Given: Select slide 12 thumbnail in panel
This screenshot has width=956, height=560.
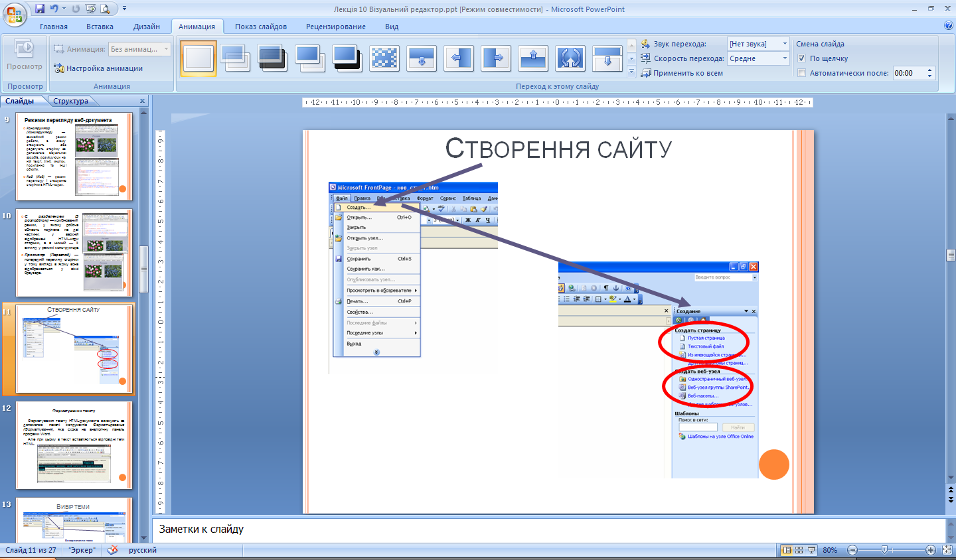Looking at the screenshot, I should click(74, 445).
